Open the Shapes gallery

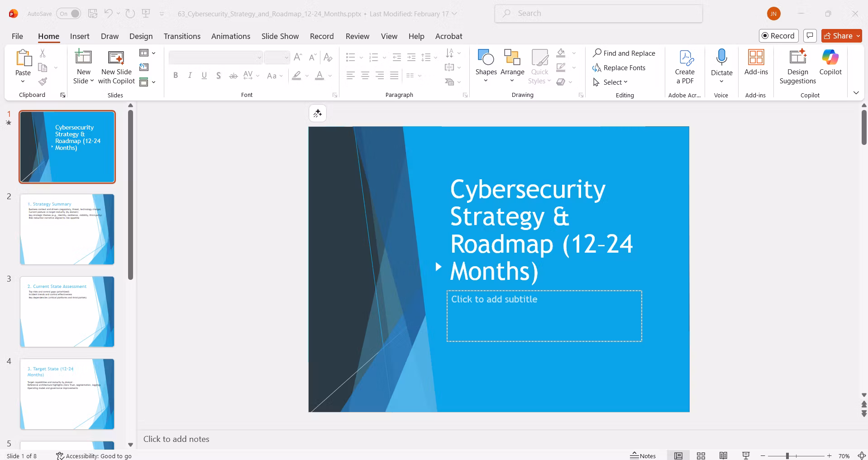tap(486, 66)
